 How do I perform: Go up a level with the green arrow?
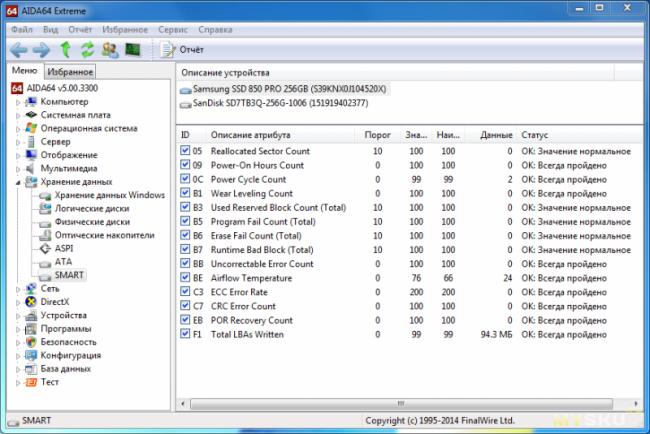65,50
